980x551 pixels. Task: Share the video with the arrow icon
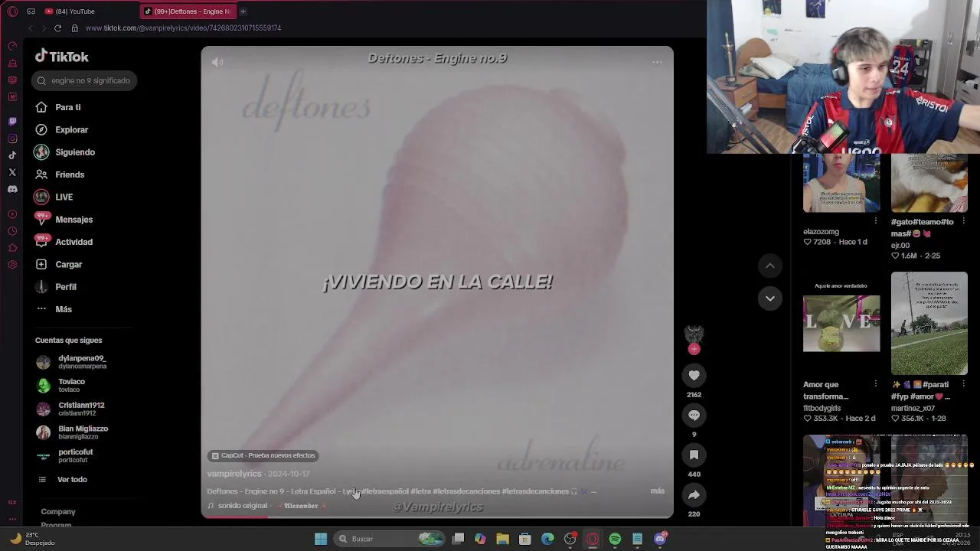[x=694, y=494]
